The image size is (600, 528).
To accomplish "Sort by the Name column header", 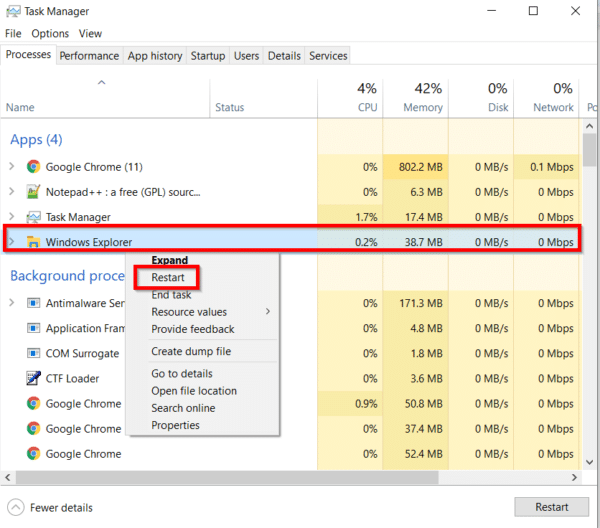I will (x=105, y=98).
